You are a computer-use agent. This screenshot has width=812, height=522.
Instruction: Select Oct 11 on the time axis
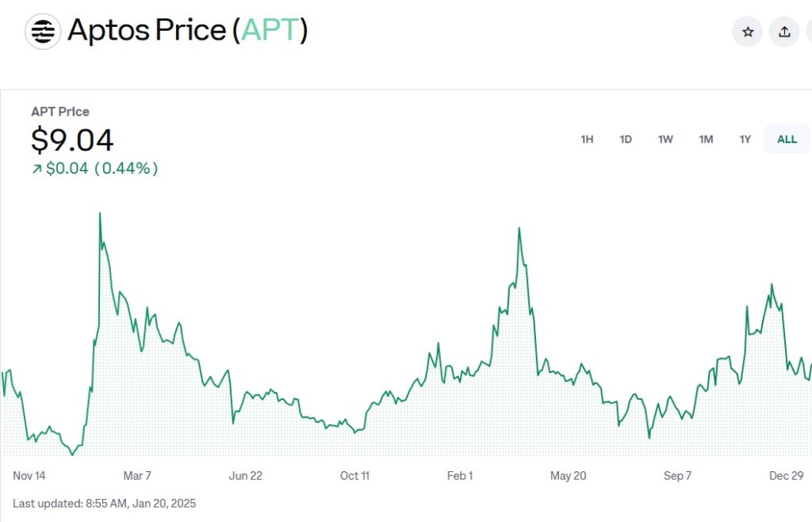click(x=354, y=475)
